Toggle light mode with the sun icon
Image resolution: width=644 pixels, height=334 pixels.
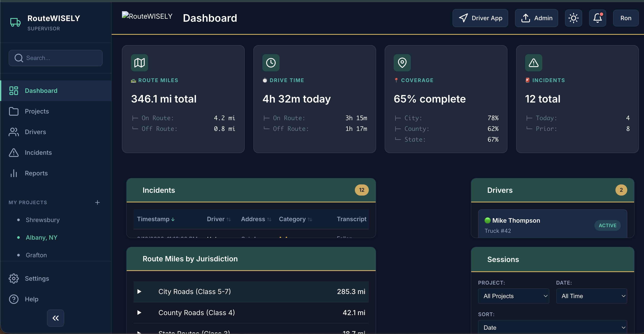pos(574,18)
